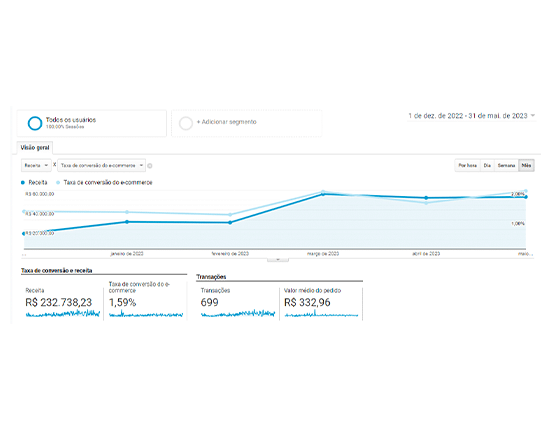Click the 100,00% Sessões subtitle text
551x430 pixels.
pyautogui.click(x=65, y=127)
